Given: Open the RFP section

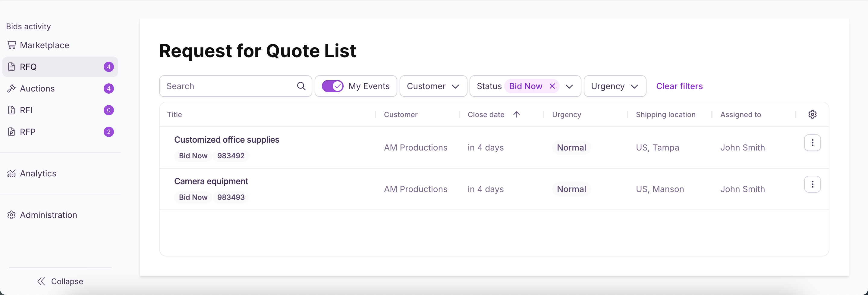Looking at the screenshot, I should 60,132.
